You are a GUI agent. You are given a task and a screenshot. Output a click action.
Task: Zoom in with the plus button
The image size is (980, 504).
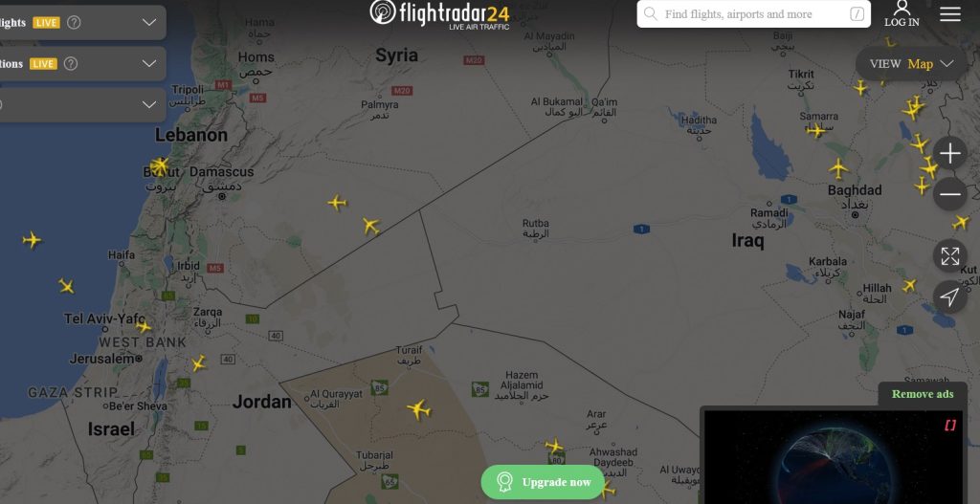(x=950, y=153)
